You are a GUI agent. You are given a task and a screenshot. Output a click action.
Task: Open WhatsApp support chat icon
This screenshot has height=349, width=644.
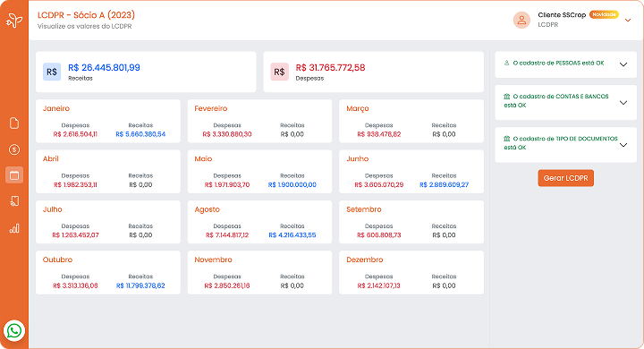click(x=14, y=330)
